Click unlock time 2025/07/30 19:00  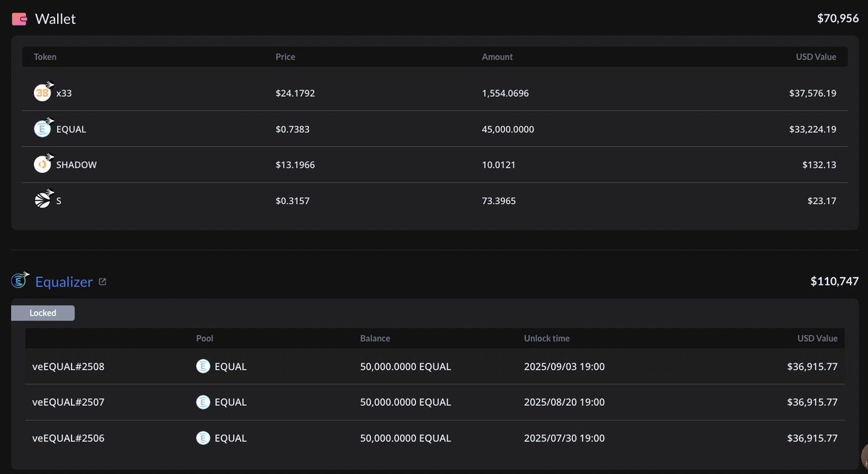[564, 438]
